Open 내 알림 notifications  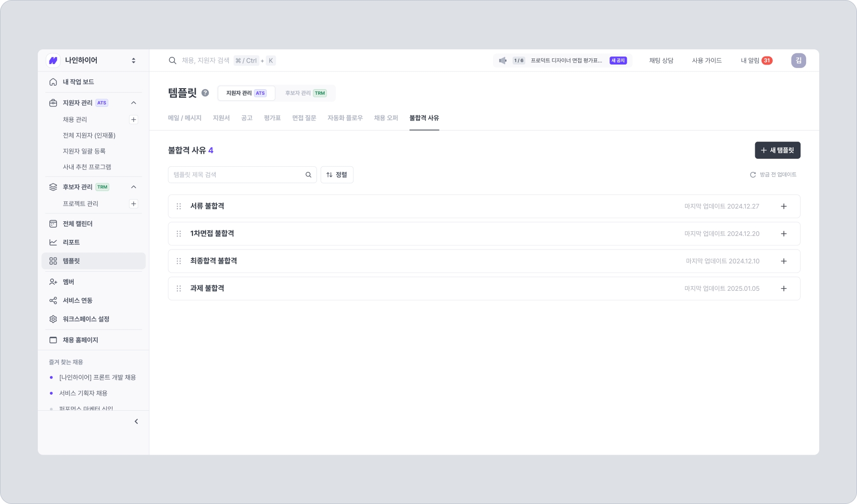click(756, 60)
